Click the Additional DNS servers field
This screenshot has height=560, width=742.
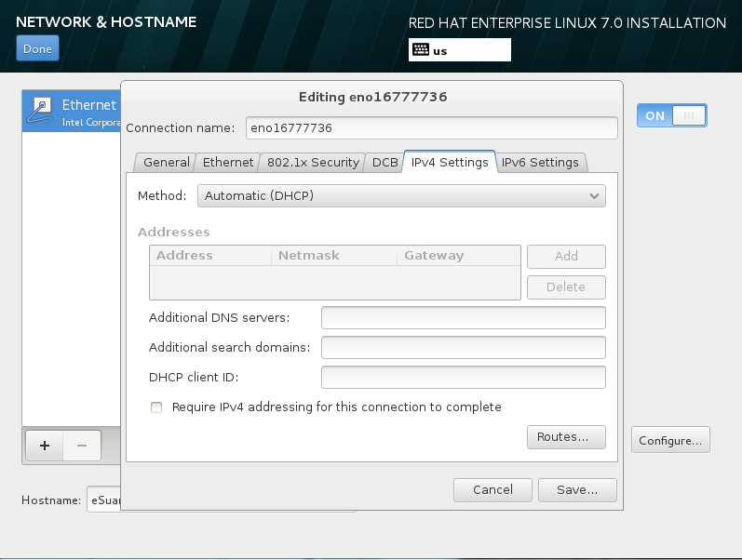(463, 318)
